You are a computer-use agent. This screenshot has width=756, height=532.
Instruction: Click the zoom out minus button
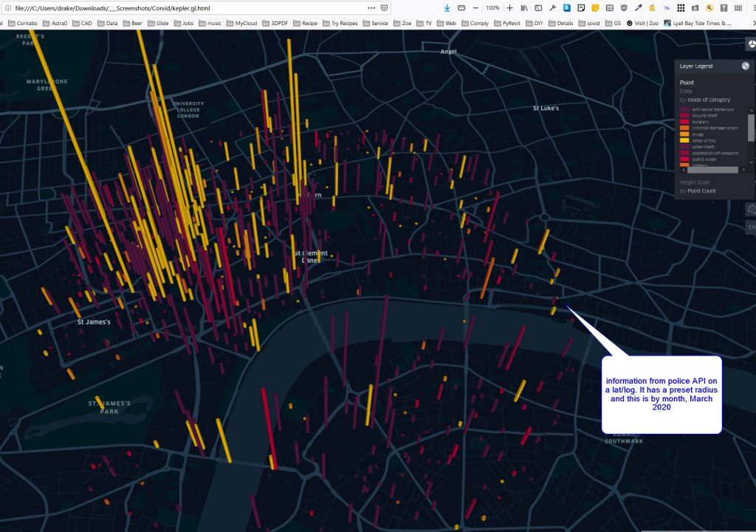475,7
